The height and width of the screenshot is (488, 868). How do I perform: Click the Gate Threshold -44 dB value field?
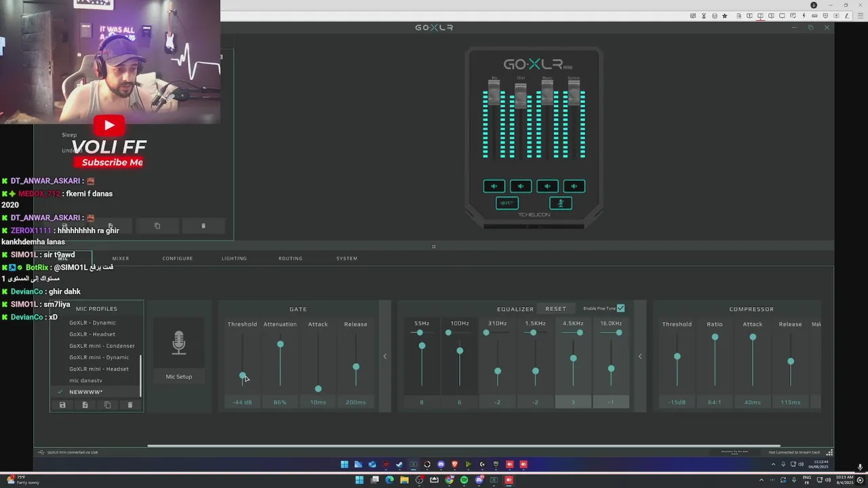(x=243, y=402)
